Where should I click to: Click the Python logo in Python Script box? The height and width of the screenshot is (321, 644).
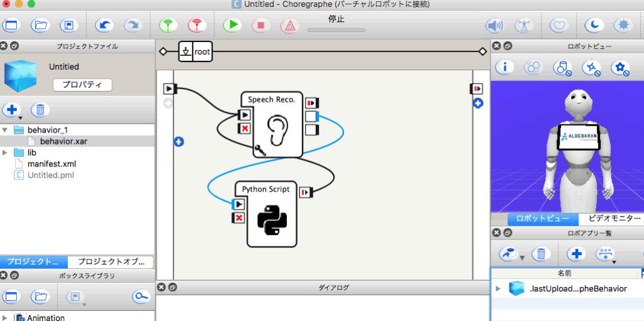point(271,220)
